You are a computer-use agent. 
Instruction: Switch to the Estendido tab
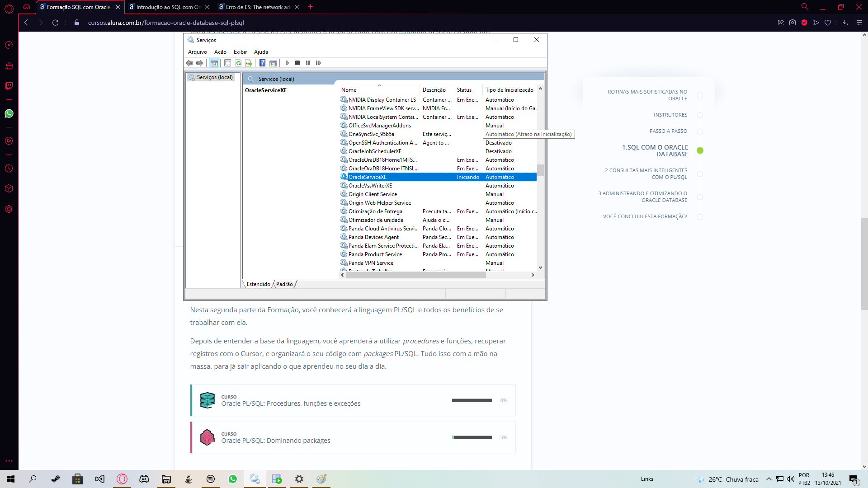click(258, 284)
